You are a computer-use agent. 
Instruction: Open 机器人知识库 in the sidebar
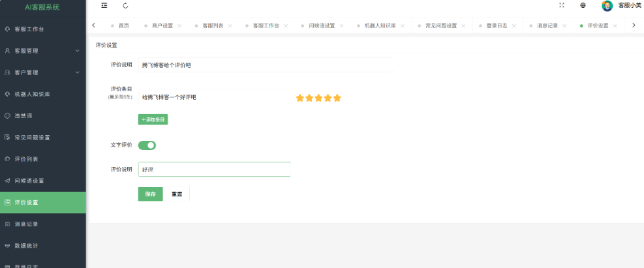[42, 94]
